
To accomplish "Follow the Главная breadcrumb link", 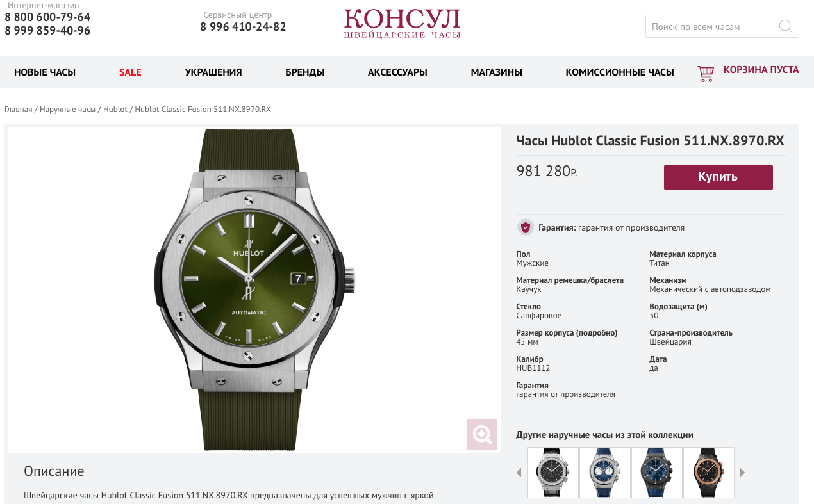I will point(19,110).
